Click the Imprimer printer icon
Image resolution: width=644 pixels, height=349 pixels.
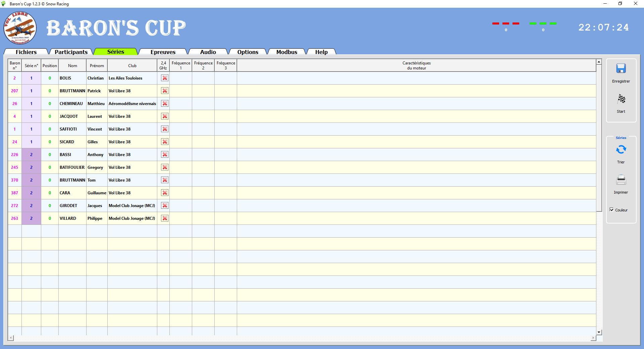(621, 180)
